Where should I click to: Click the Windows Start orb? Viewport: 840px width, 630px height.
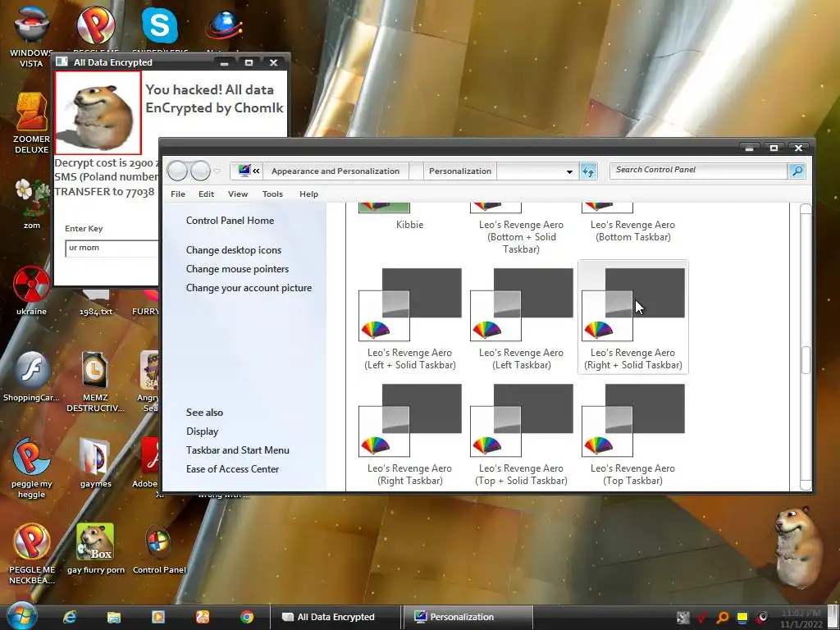pyautogui.click(x=21, y=616)
